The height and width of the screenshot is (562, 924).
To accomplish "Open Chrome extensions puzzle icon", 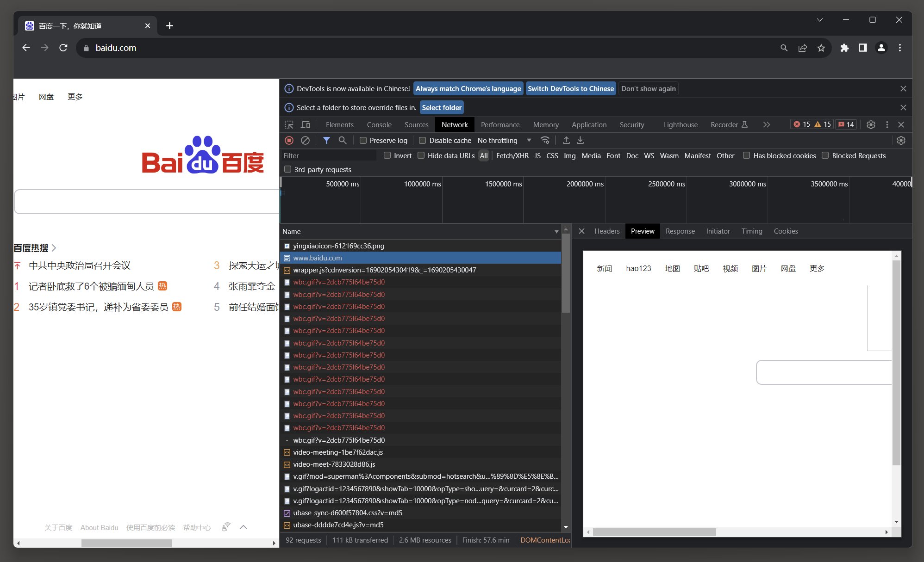I will pos(844,48).
